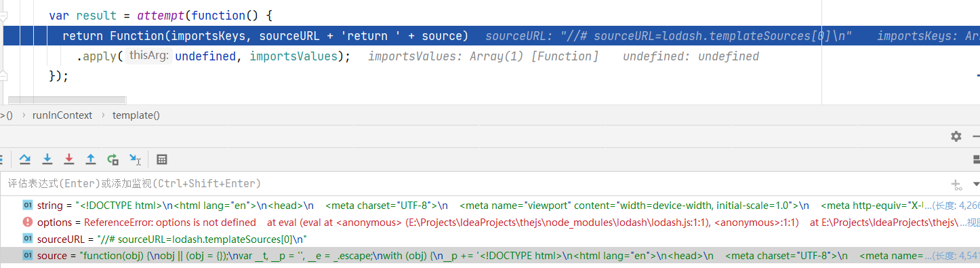Click the blue Step Into arrow

47,159
